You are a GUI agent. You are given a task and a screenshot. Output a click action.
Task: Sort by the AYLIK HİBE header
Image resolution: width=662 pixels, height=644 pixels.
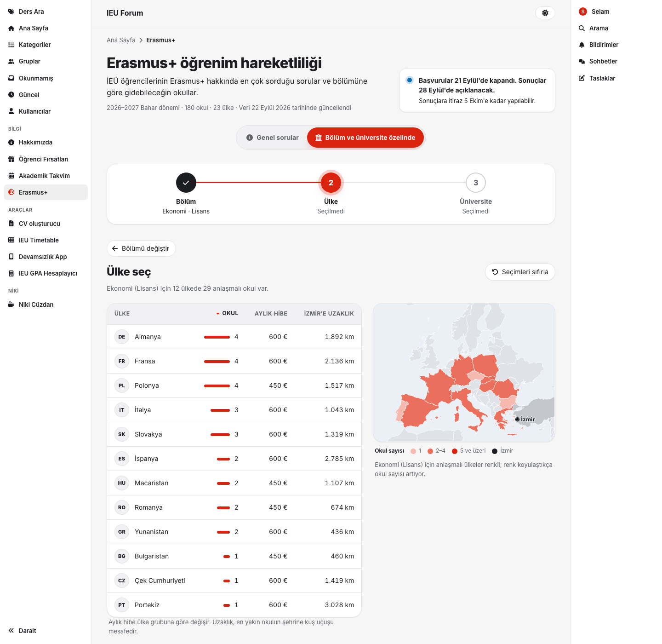pos(271,314)
